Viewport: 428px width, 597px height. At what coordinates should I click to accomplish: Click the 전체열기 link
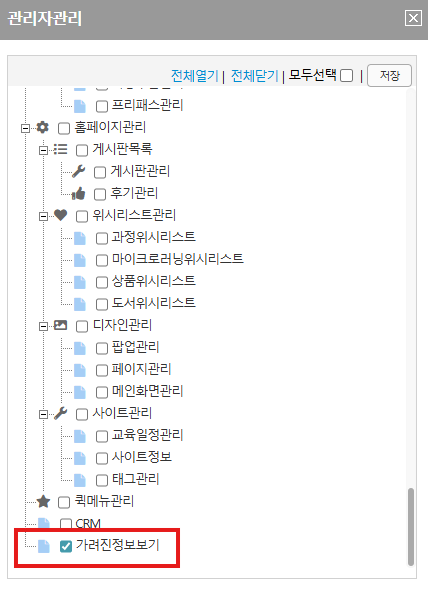pyautogui.click(x=195, y=76)
